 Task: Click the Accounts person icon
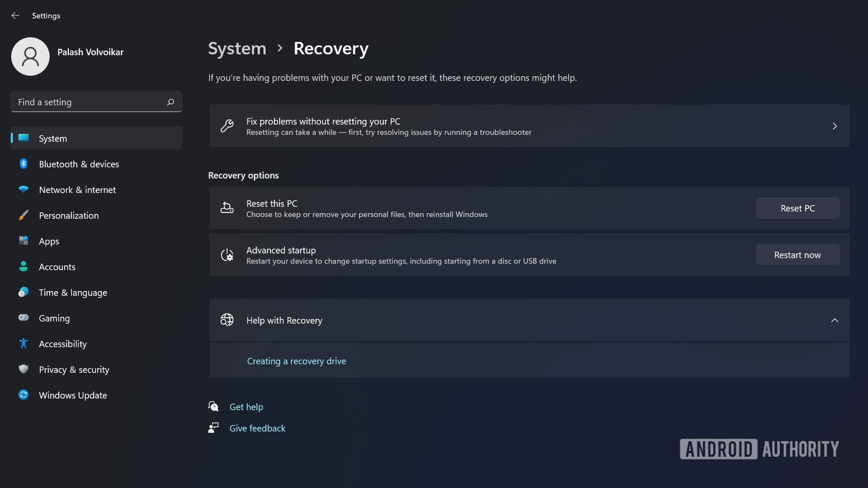[24, 266]
